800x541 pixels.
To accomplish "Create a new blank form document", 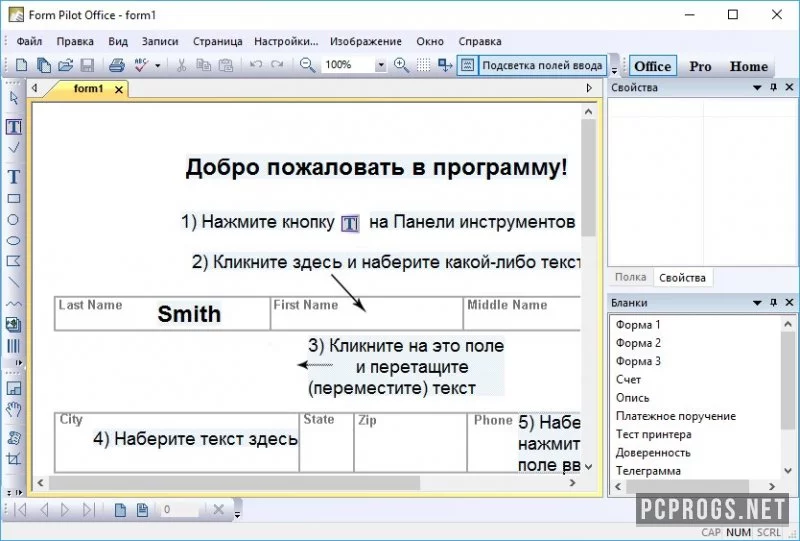I will tap(21, 65).
